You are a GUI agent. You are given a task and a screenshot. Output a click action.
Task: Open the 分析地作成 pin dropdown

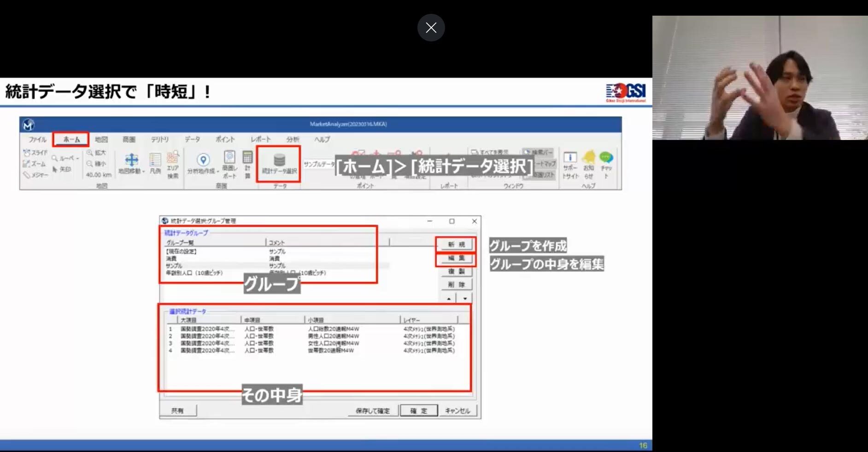203,164
